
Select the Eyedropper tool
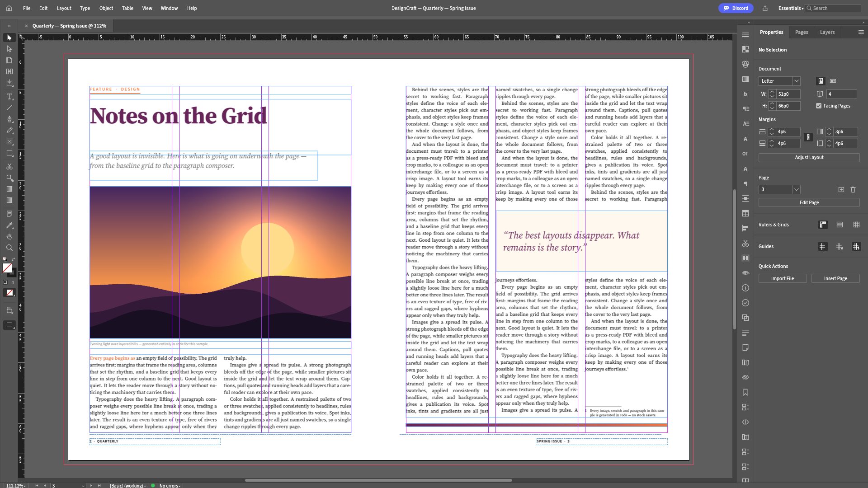coord(9,225)
